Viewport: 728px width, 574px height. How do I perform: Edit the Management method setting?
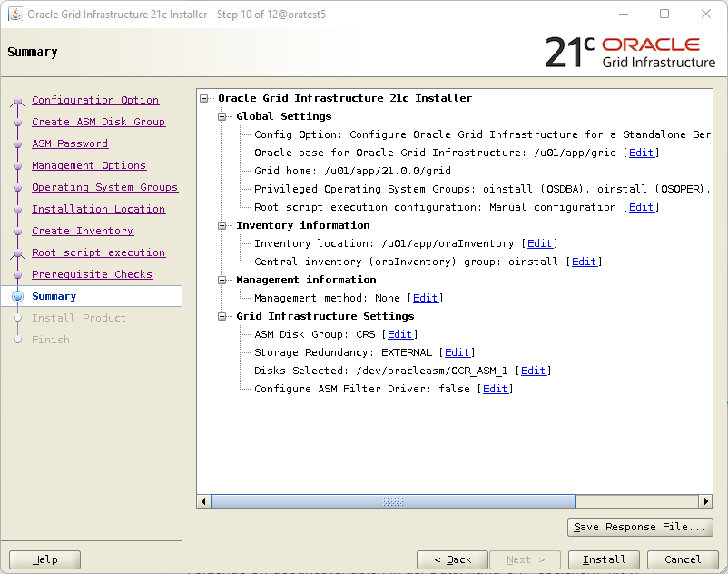tap(426, 298)
